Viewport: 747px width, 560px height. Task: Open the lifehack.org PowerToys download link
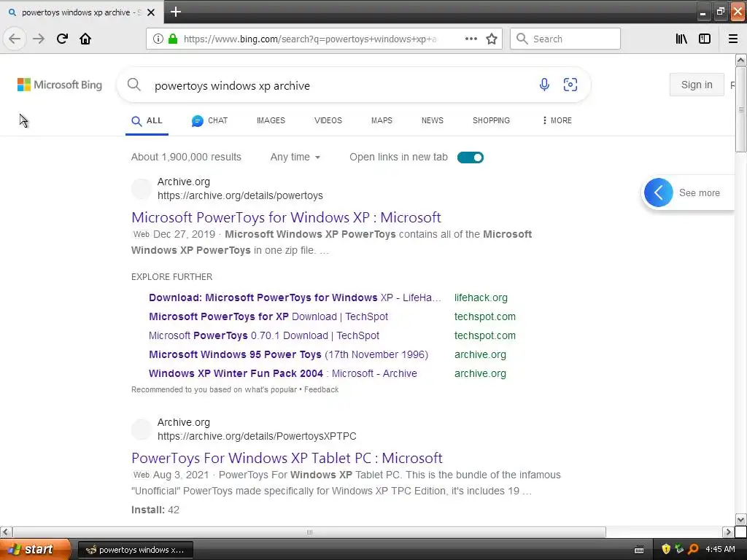(x=295, y=297)
